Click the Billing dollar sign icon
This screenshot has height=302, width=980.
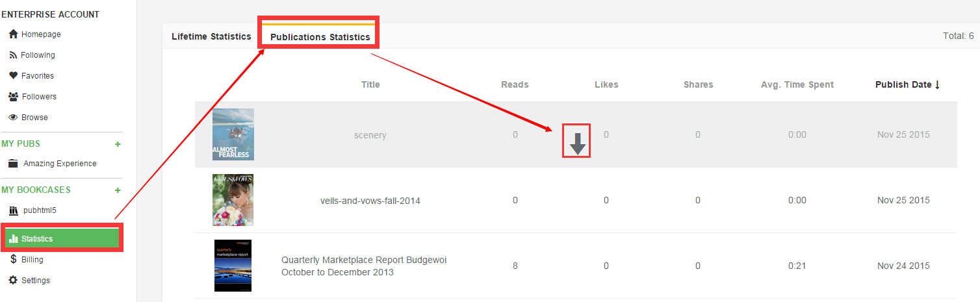[x=13, y=260]
